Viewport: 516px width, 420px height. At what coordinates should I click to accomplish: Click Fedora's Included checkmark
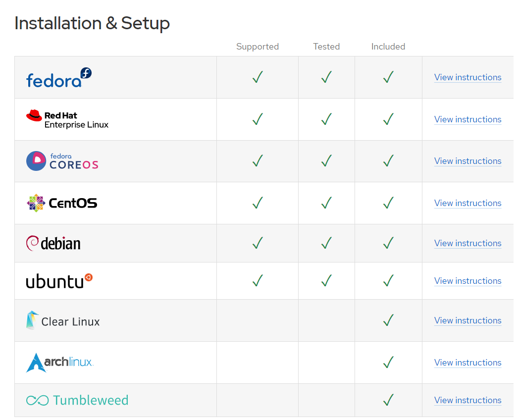pos(388,77)
